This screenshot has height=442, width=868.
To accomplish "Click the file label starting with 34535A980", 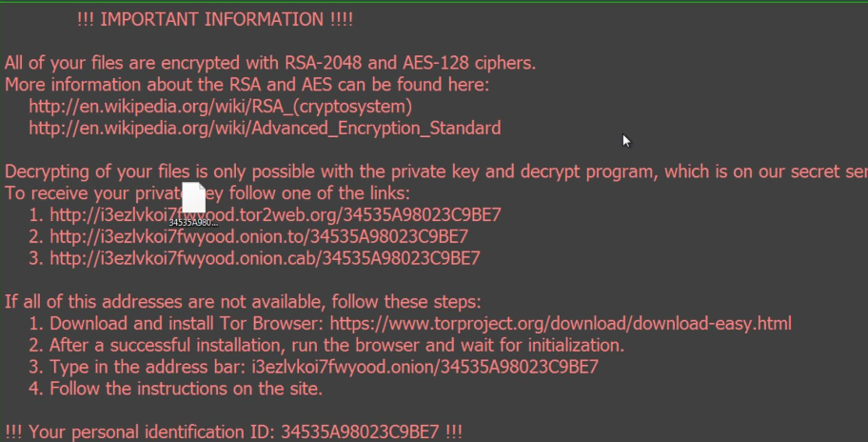I will [x=193, y=222].
